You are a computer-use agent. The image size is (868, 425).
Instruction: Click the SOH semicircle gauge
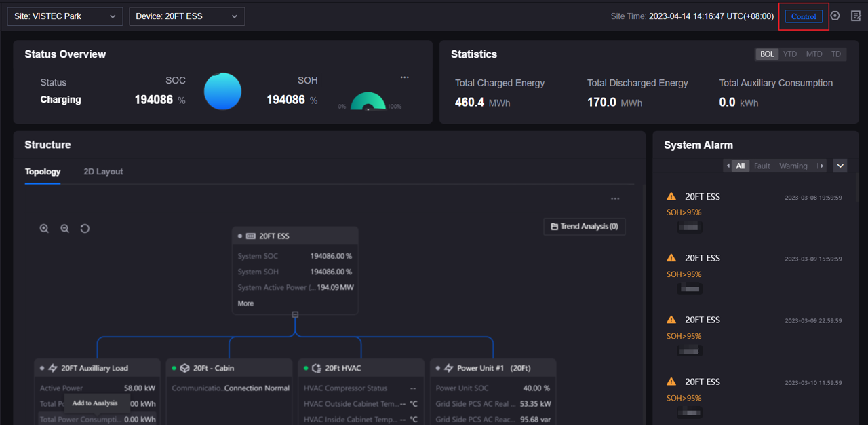[x=368, y=101]
